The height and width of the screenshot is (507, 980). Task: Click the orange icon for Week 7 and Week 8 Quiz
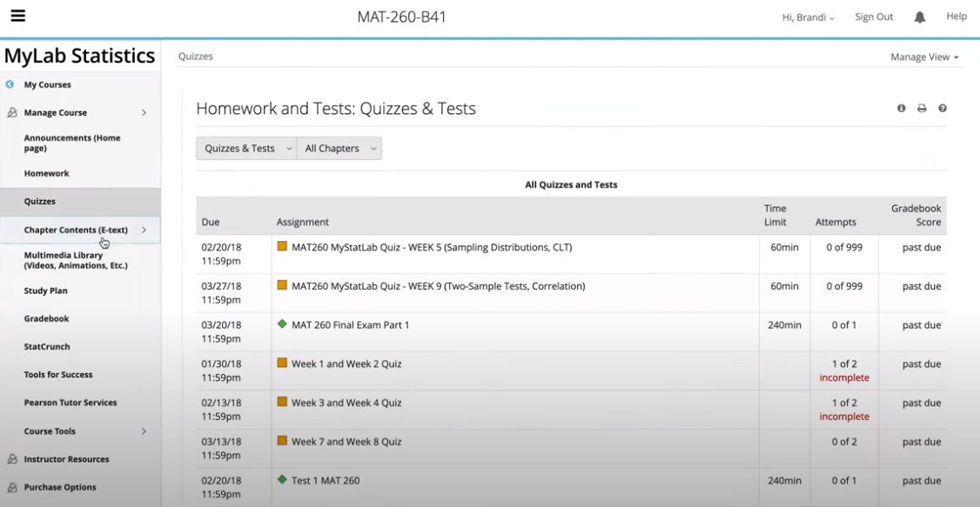pos(282,440)
